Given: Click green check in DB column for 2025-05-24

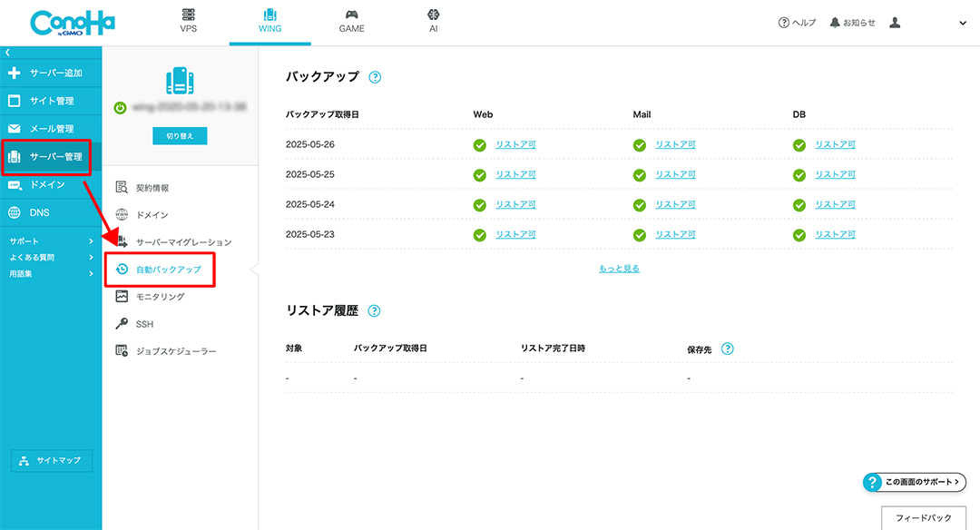Looking at the screenshot, I should tap(799, 205).
